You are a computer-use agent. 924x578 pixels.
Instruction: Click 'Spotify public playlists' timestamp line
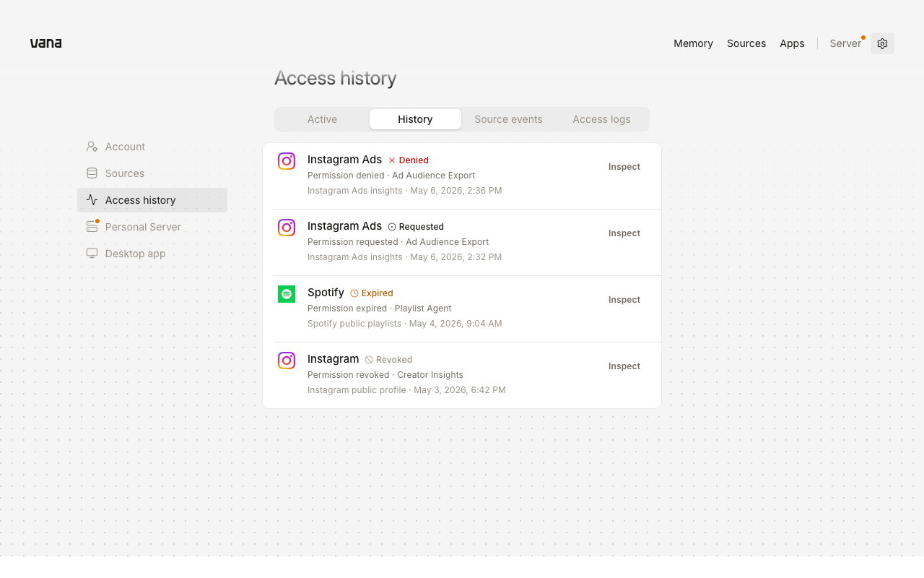404,324
